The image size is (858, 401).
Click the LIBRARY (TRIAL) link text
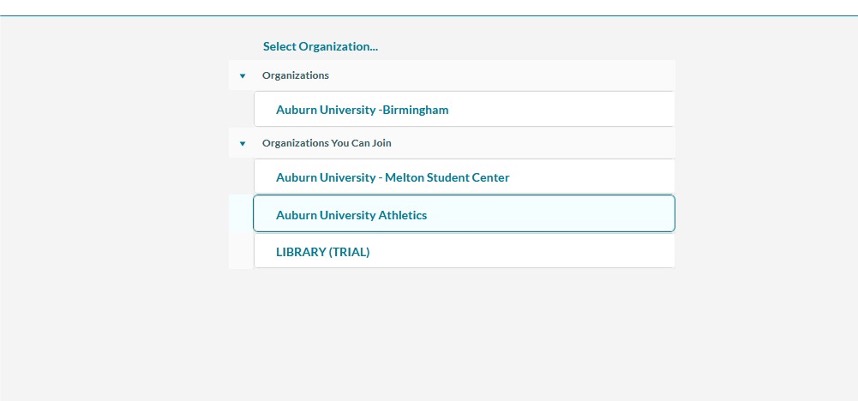[x=323, y=252]
